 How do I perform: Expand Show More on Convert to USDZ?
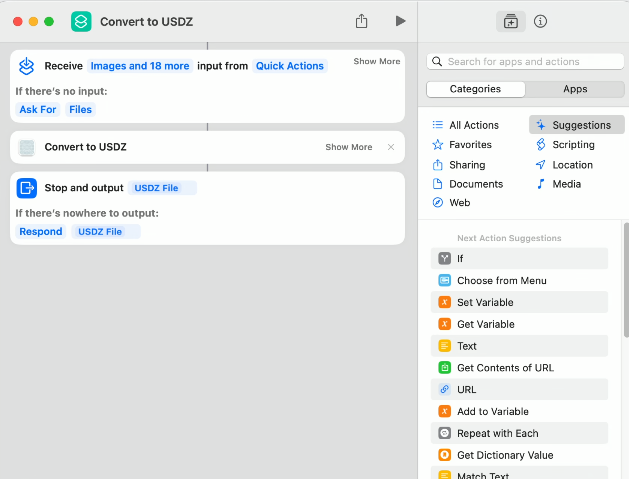[349, 147]
